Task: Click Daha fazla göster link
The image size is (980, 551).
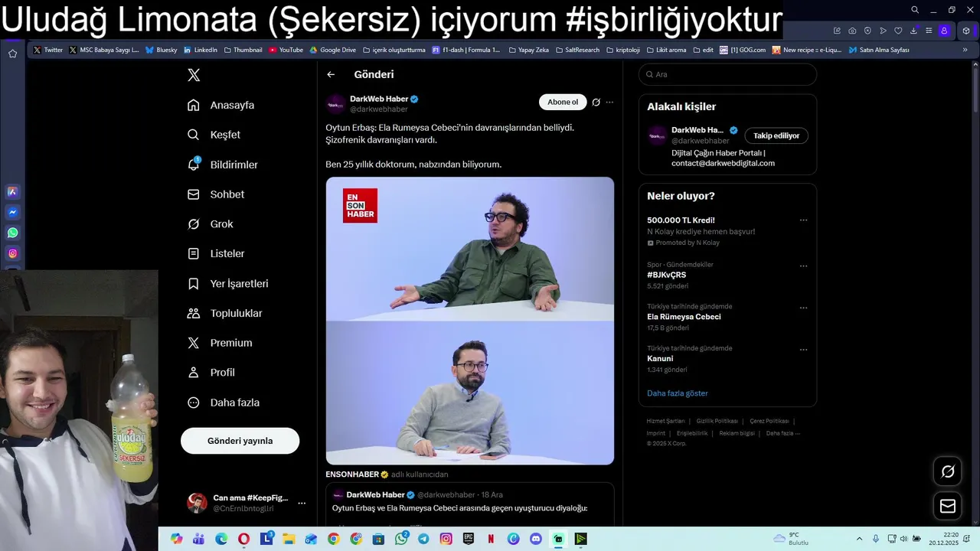Action: [x=678, y=393]
